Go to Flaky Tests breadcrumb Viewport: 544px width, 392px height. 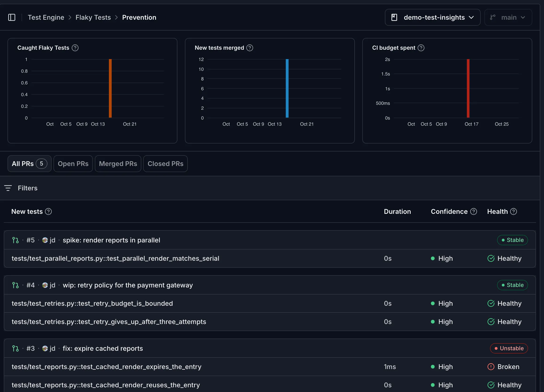coord(93,17)
